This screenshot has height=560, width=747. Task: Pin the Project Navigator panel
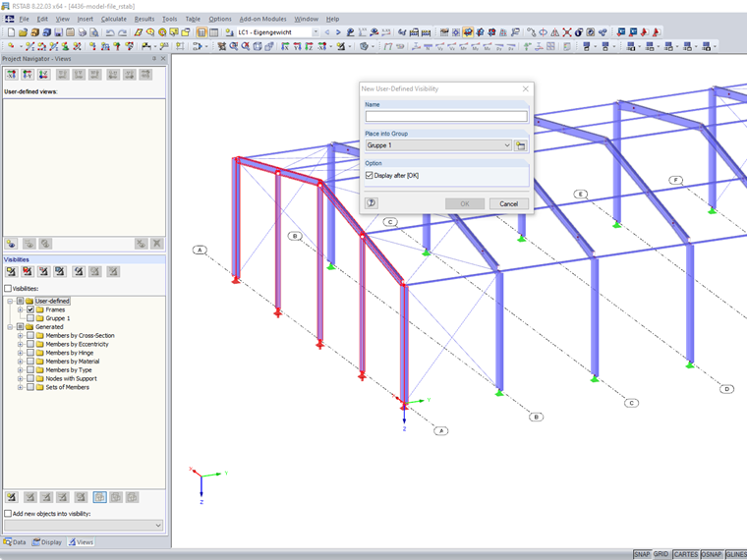[x=154, y=59]
